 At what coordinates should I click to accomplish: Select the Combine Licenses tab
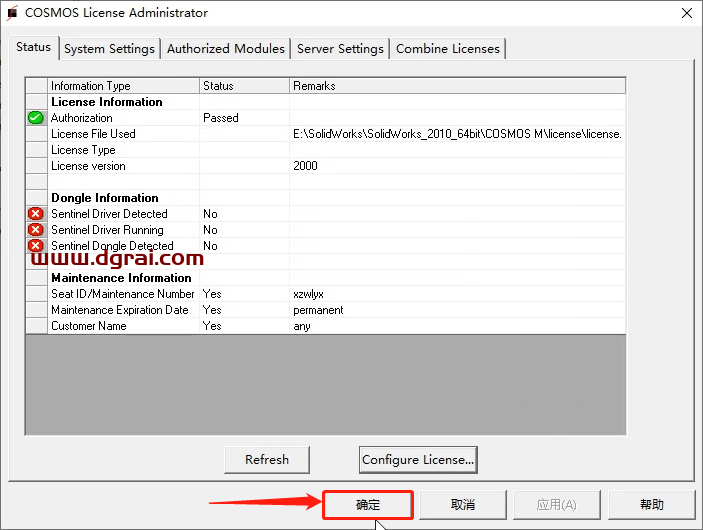[x=447, y=48]
